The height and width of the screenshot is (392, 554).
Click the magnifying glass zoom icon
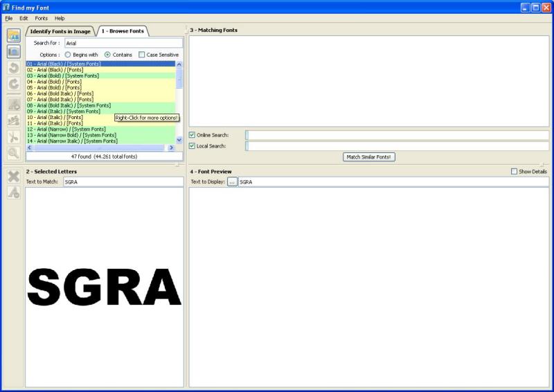click(14, 153)
